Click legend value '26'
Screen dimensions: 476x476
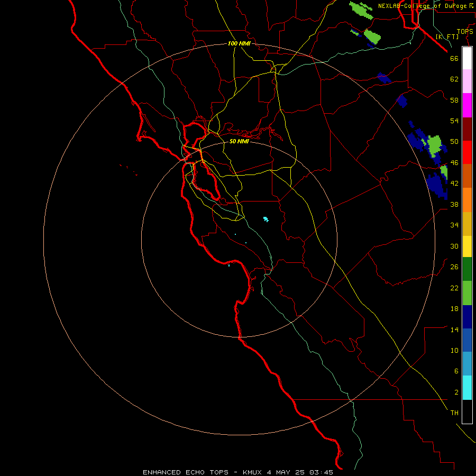pyautogui.click(x=454, y=267)
